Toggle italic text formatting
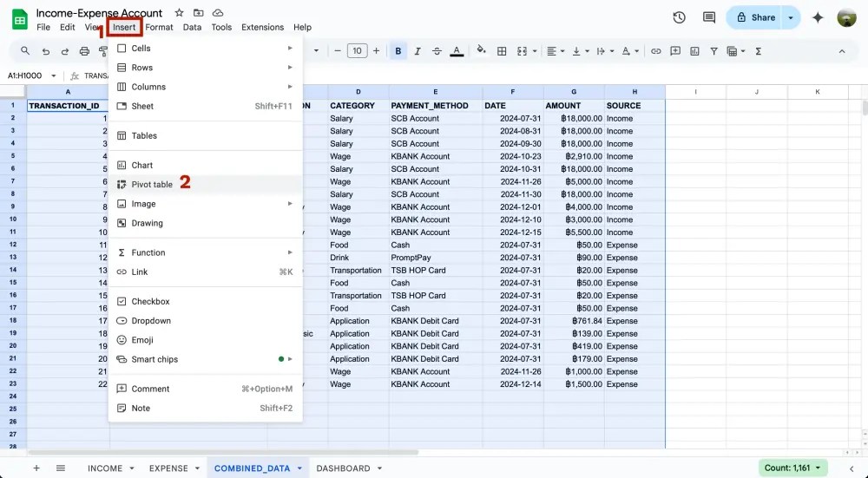 click(x=417, y=51)
